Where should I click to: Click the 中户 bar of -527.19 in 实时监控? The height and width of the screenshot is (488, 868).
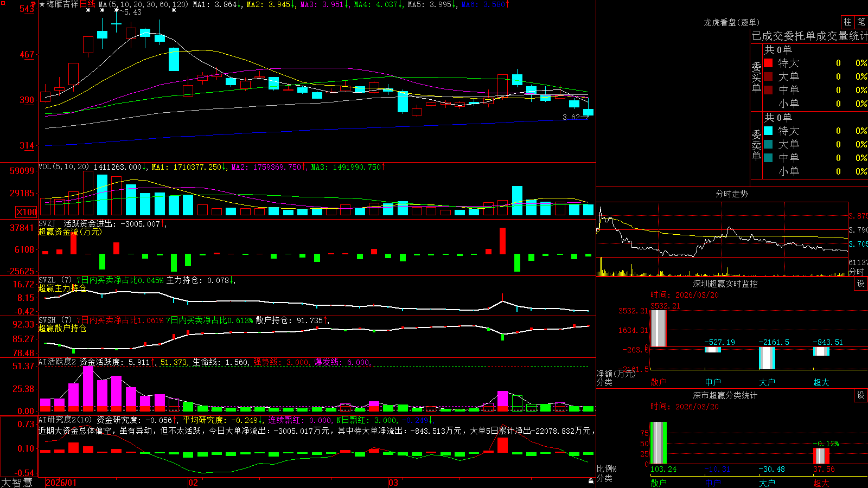tap(712, 349)
